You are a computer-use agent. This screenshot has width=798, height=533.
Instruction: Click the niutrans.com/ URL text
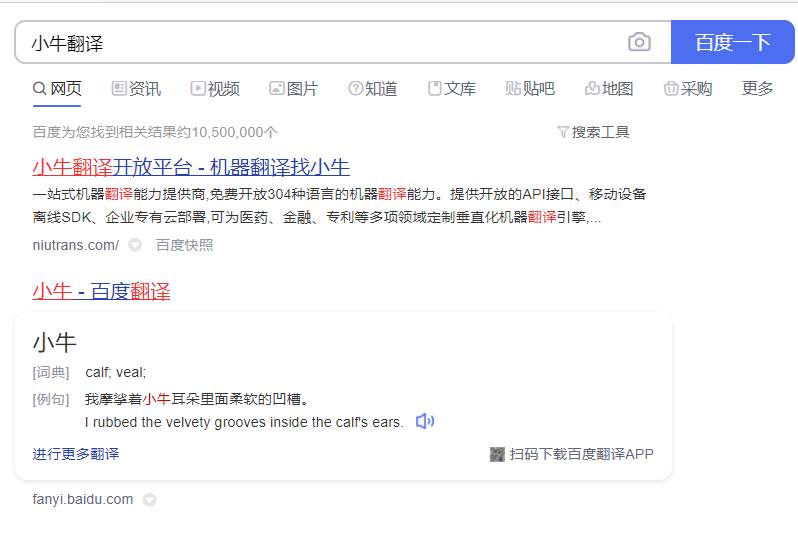(x=76, y=245)
